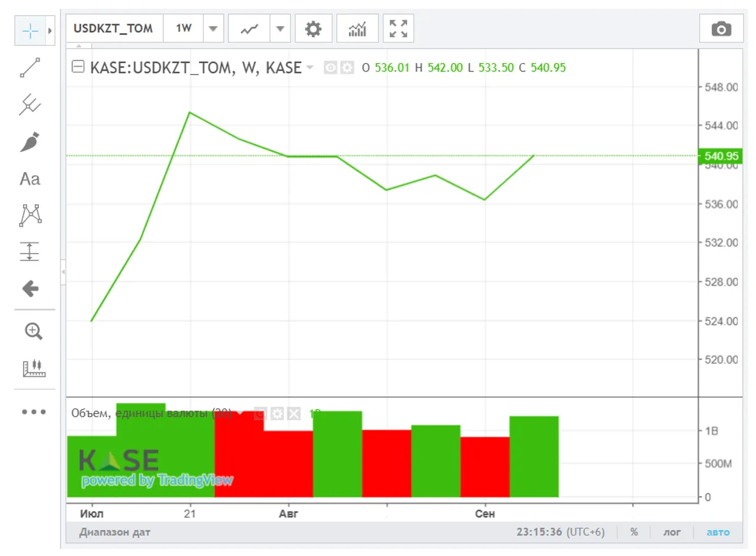Click the Zoom In magnifier tool
The image size is (756, 556).
pyautogui.click(x=33, y=332)
